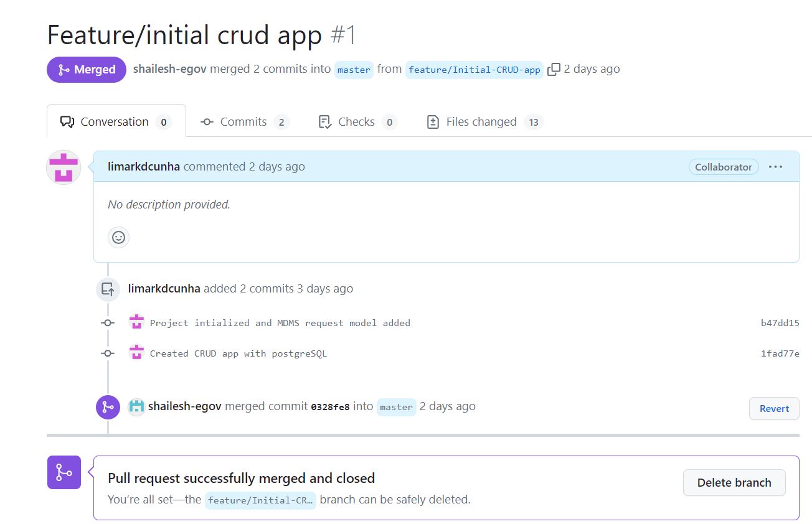Click the Revert button
Screen dimensions: 812x524
(773, 408)
